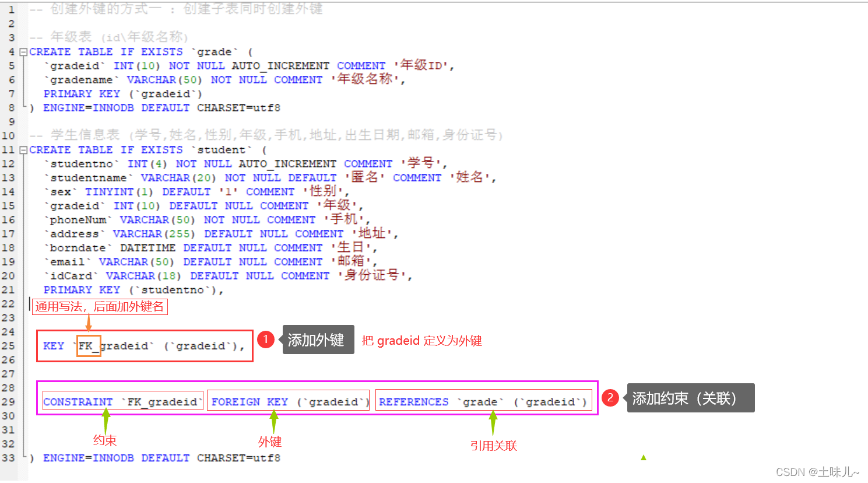Click the '邮箱' comment string
The image size is (868, 483).
pos(351,261)
